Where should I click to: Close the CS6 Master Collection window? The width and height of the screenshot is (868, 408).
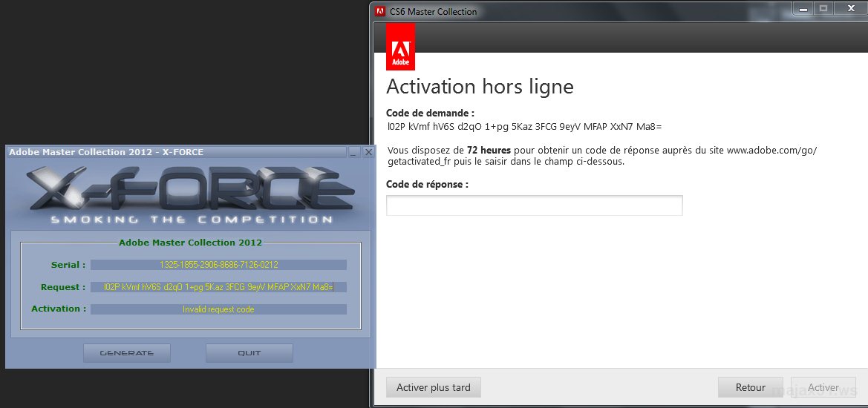(852, 8)
